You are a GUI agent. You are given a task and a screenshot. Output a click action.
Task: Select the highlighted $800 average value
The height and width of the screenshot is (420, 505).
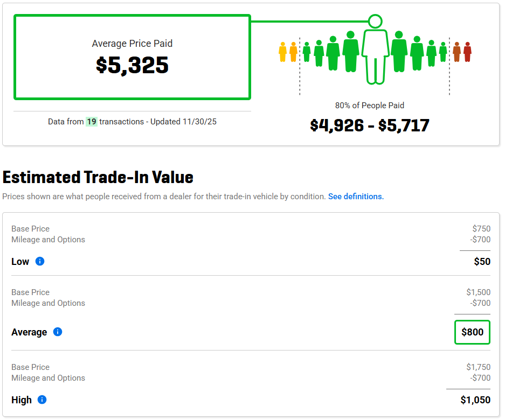(x=472, y=332)
